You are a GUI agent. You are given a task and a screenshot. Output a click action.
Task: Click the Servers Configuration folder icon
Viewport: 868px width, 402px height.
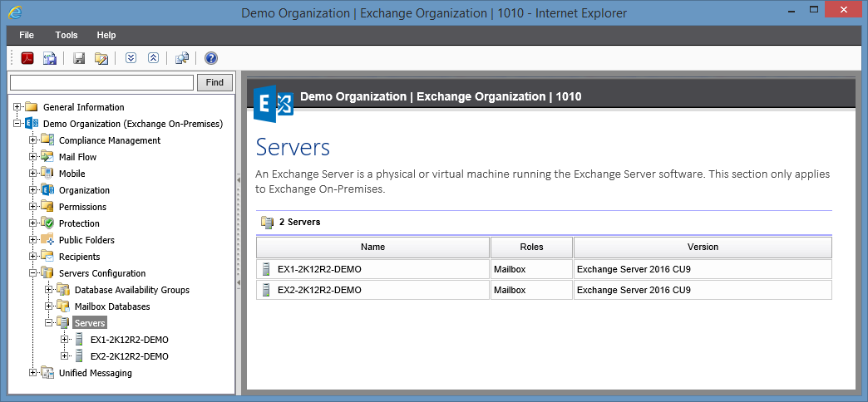[x=47, y=272]
